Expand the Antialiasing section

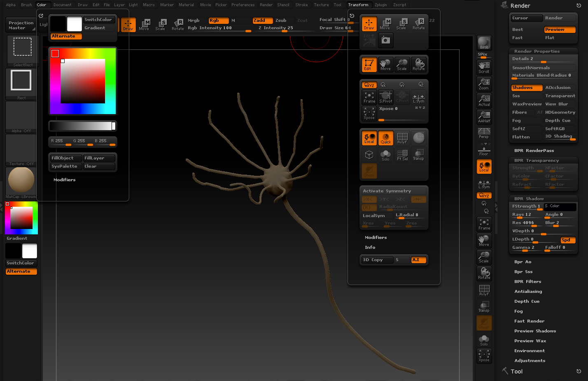click(528, 292)
